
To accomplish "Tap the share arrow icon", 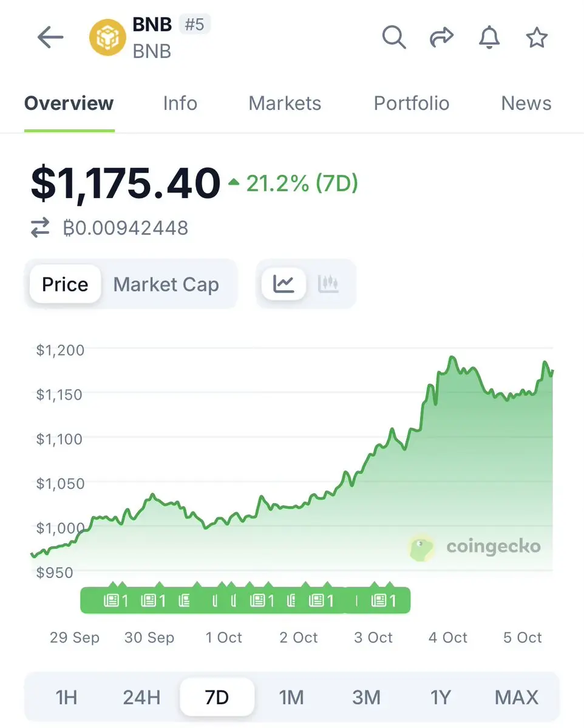I will pos(441,38).
